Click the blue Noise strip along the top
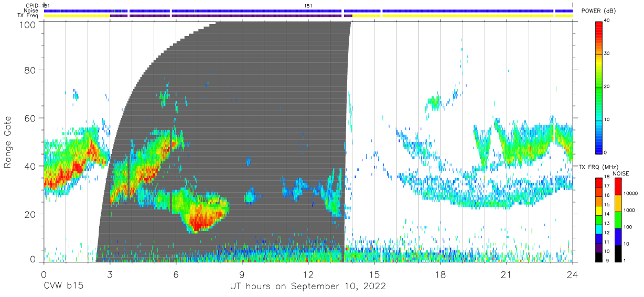 309,10
